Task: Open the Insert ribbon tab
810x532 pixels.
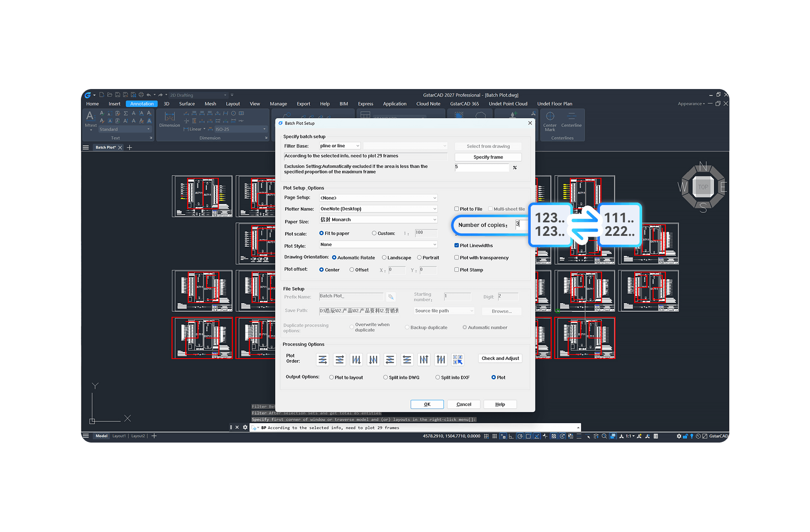Action: [x=114, y=104]
